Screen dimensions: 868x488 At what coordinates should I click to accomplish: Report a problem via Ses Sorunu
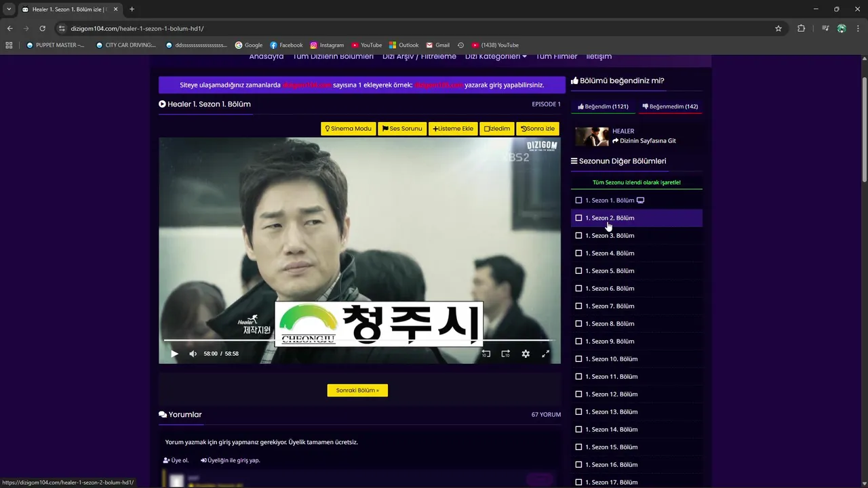402,129
